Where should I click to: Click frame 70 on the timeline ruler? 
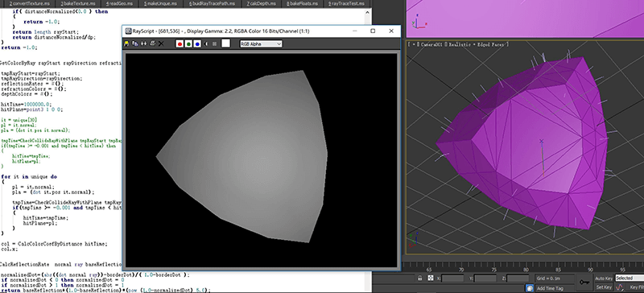pyautogui.click(x=461, y=270)
